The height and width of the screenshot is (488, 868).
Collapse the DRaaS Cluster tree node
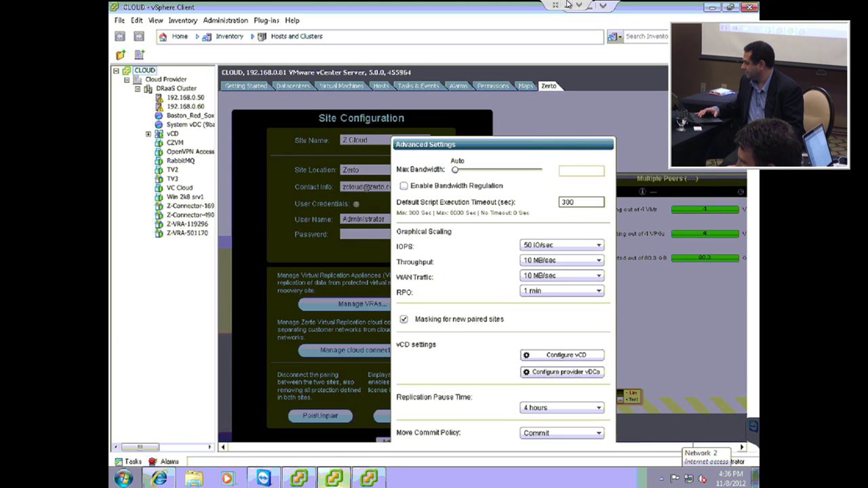tap(137, 89)
